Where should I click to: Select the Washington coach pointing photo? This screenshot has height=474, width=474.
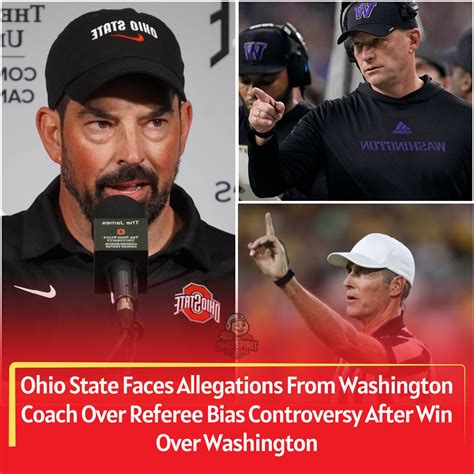coord(355,101)
